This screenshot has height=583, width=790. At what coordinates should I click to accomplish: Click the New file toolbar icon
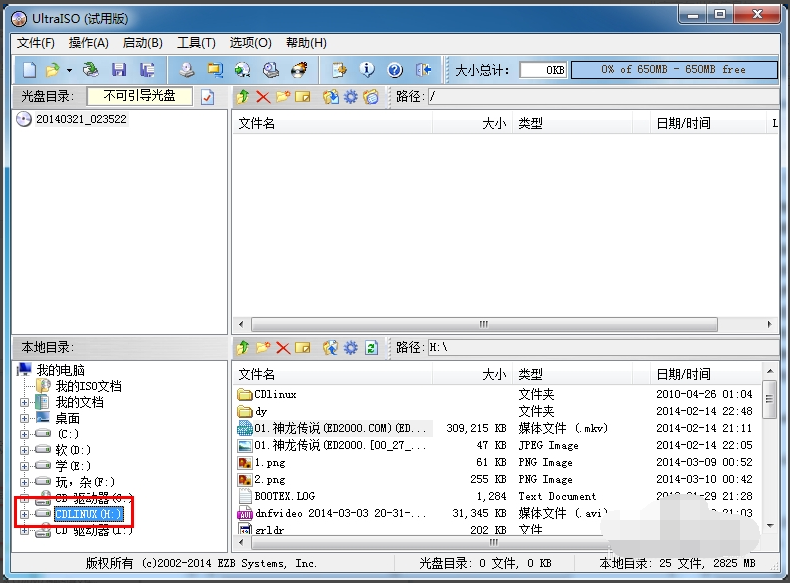pyautogui.click(x=30, y=70)
